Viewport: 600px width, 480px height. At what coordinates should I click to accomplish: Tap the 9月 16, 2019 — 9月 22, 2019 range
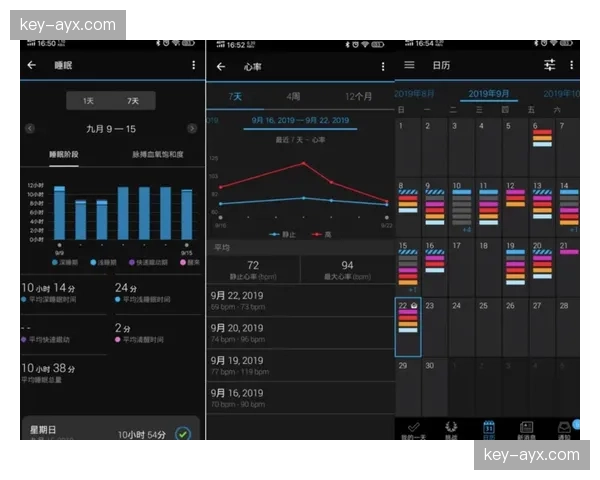300,121
